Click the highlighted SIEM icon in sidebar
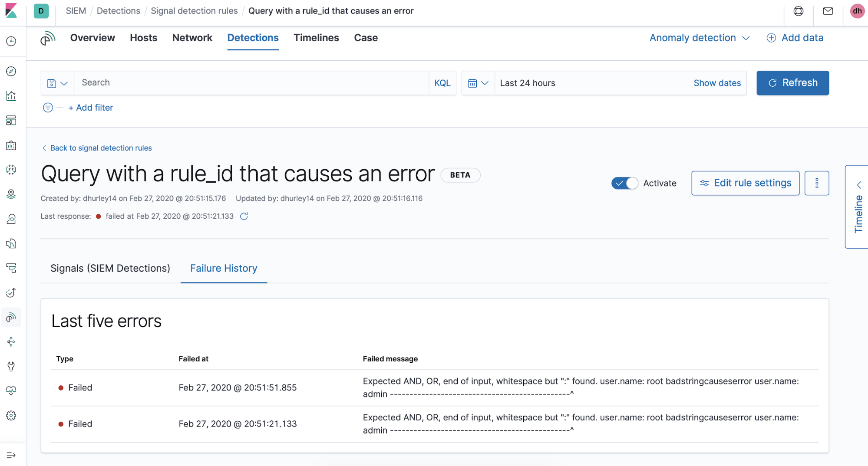Image resolution: width=868 pixels, height=466 pixels. (x=11, y=318)
